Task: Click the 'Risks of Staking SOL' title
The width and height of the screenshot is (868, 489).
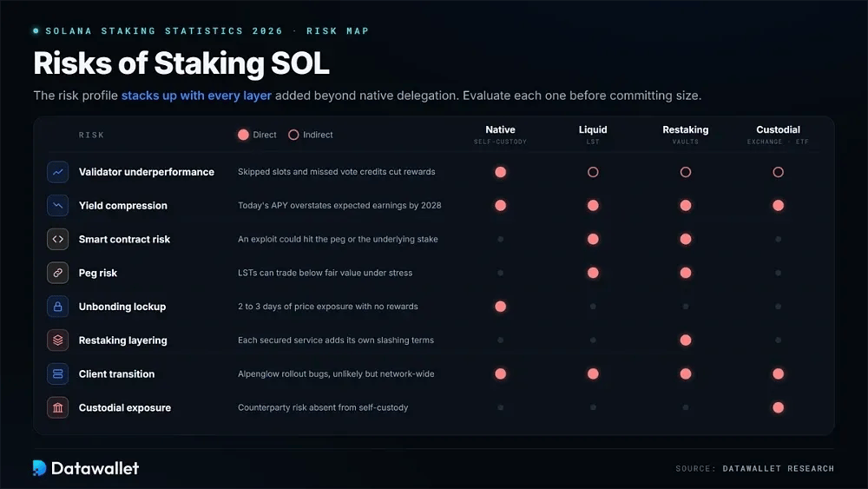Action: pyautogui.click(x=181, y=63)
